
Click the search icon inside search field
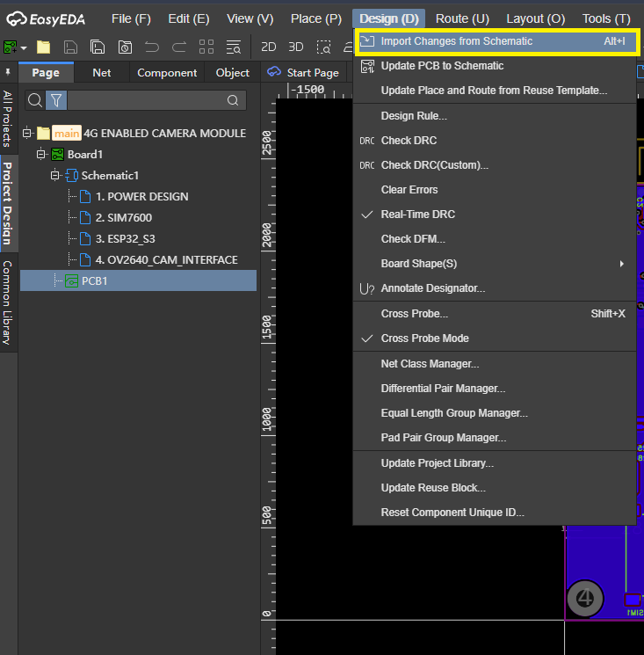tap(233, 100)
